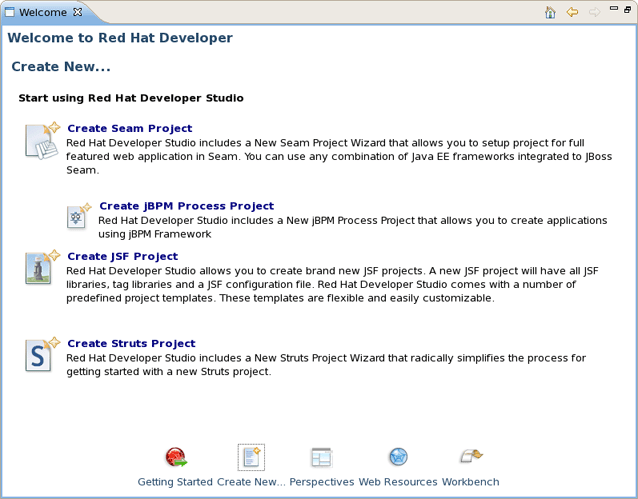Click the Create Seam Project icon
This screenshot has width=638, height=499.
(43, 141)
